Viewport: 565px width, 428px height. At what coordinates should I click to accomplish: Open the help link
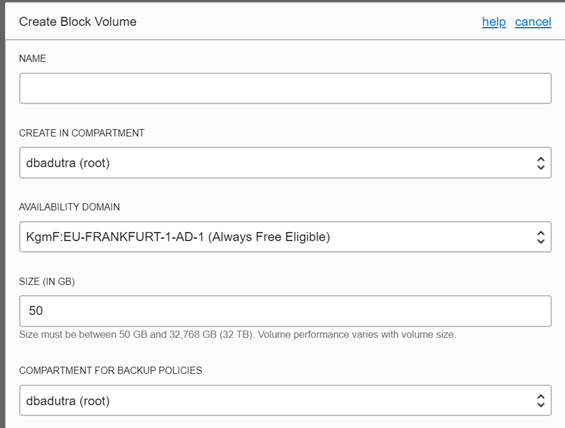click(494, 22)
